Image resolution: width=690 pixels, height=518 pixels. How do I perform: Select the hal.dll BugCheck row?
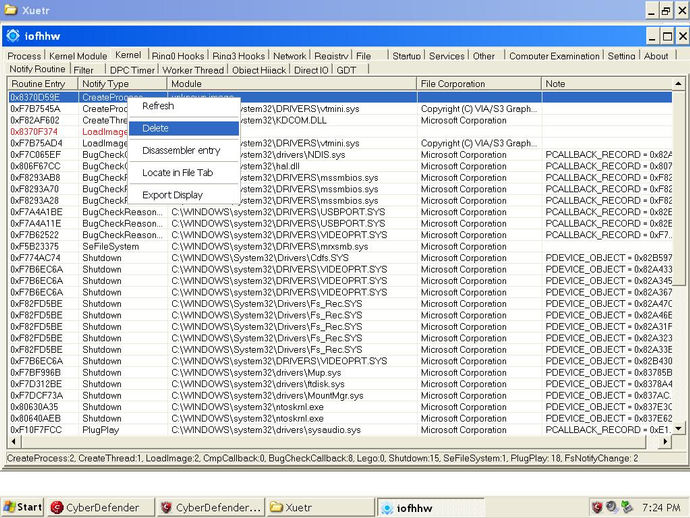[x=340, y=166]
